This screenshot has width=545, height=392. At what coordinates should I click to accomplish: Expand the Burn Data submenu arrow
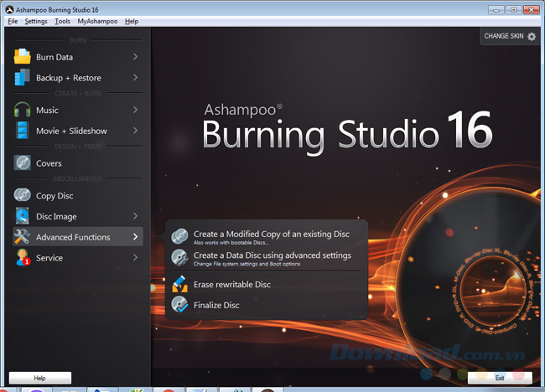click(x=135, y=57)
